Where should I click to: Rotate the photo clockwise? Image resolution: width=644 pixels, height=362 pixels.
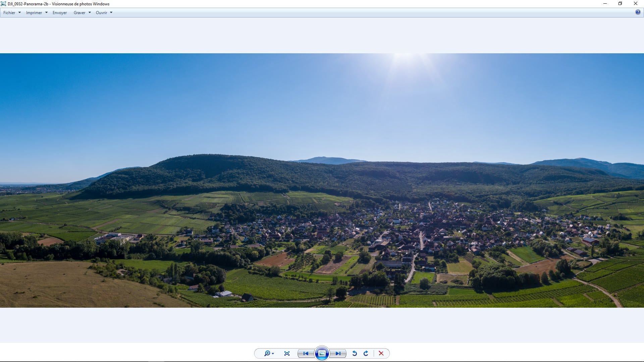point(366,353)
